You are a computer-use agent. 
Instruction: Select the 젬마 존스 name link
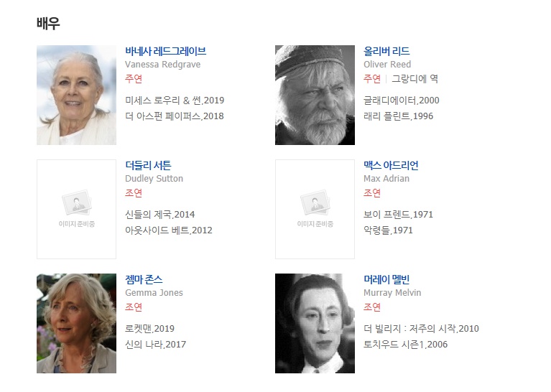(x=144, y=279)
